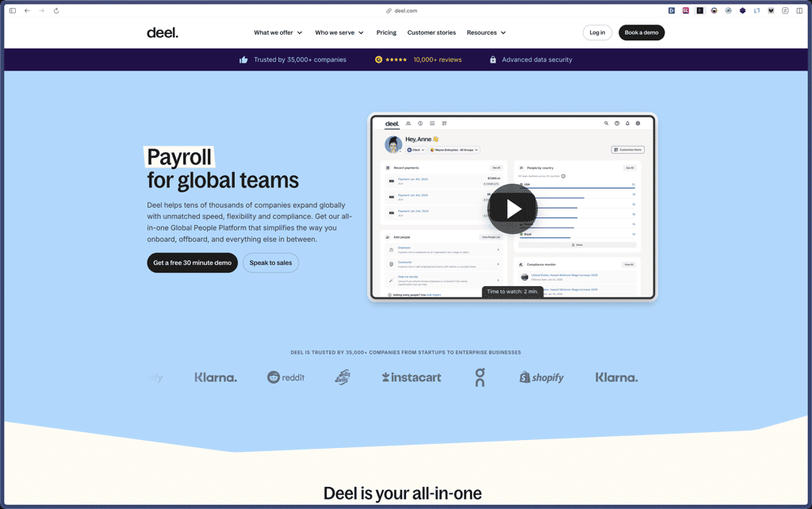
Task: Go to the Pricing page
Action: (x=386, y=33)
